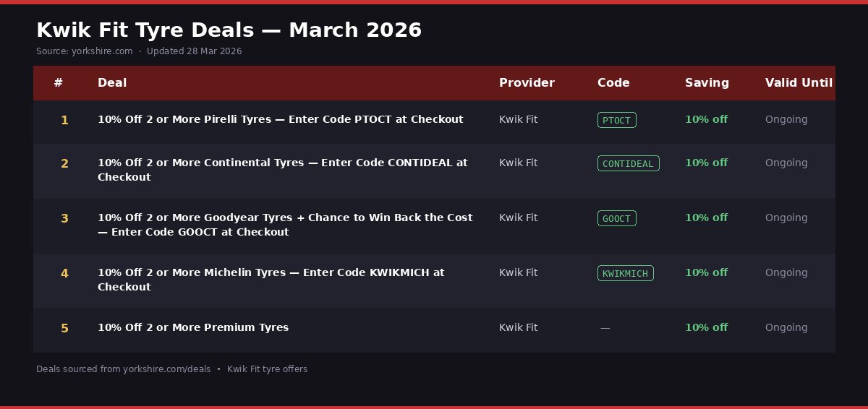Open the Premium Tyres deal title
This screenshot has width=868, height=409.
coord(193,327)
